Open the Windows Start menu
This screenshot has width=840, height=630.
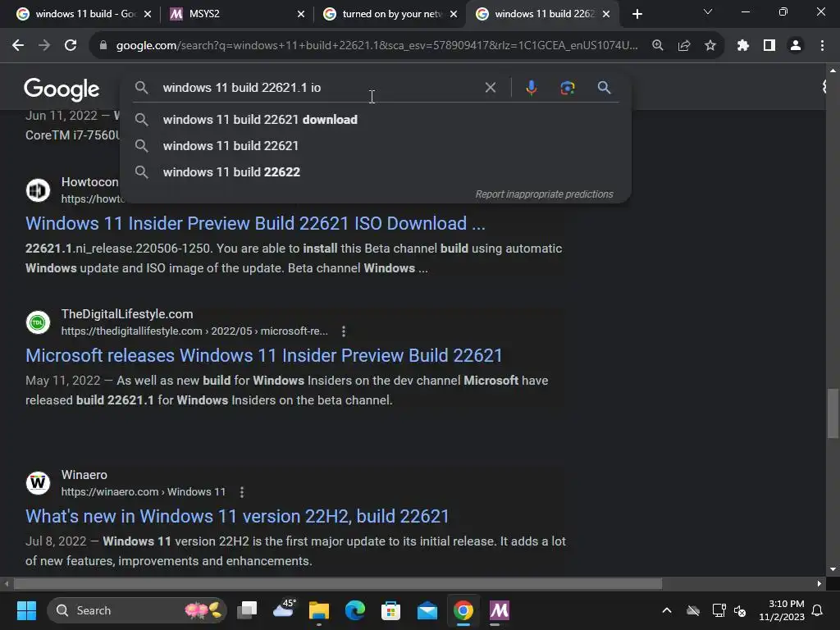26,610
